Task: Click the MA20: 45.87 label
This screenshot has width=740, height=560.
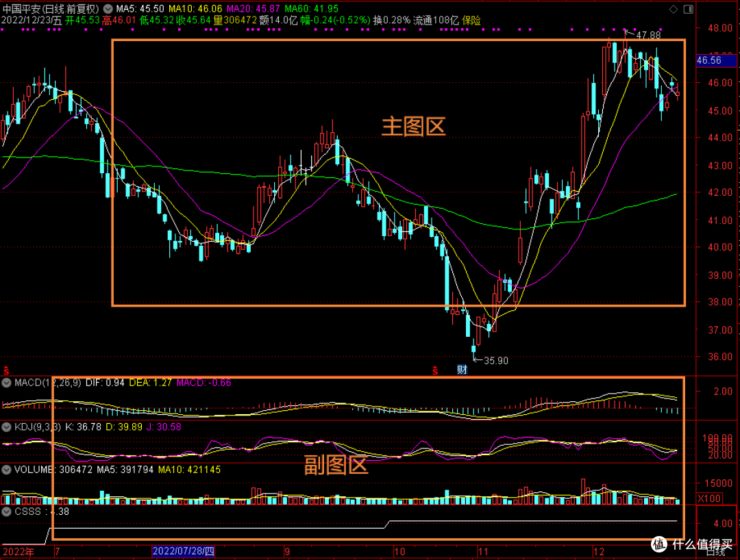Action: [x=253, y=8]
